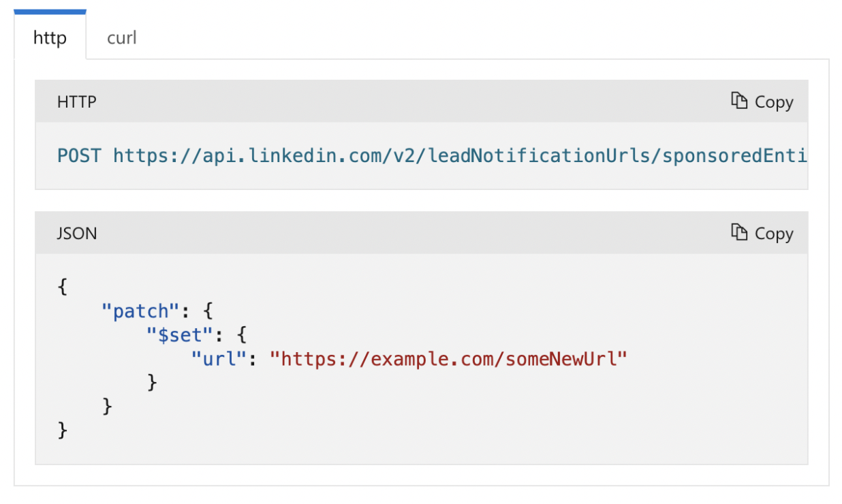
Task: Click the "patch" key in JSON body
Action: [x=140, y=311]
